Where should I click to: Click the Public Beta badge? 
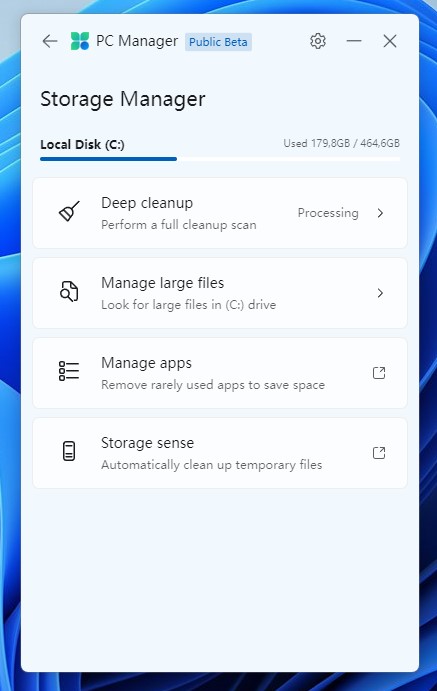[x=218, y=42]
